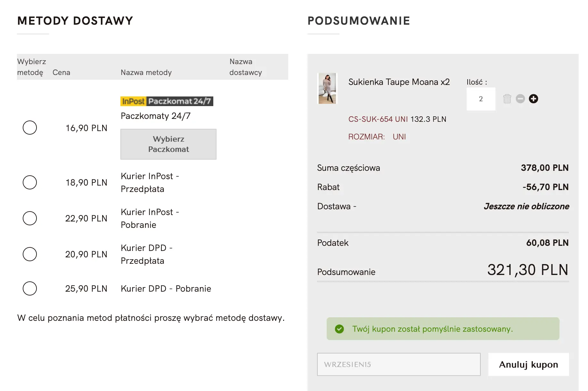Viewport: 588px width, 391px height.
Task: Click the Cena column header
Action: tap(61, 72)
